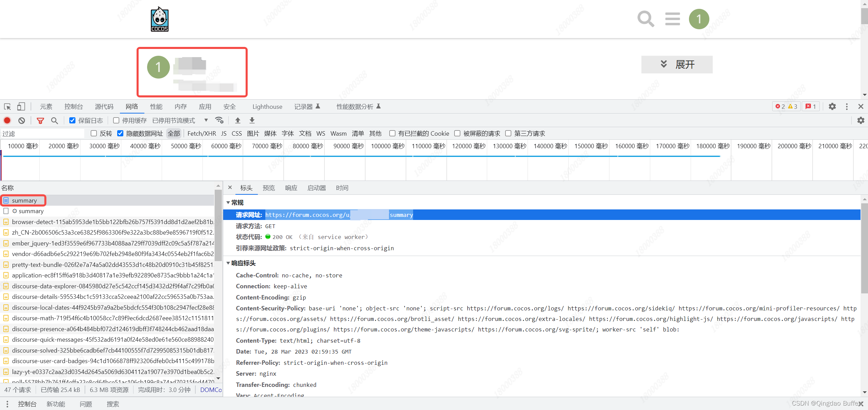Select the browser-detect request row

pos(107,222)
